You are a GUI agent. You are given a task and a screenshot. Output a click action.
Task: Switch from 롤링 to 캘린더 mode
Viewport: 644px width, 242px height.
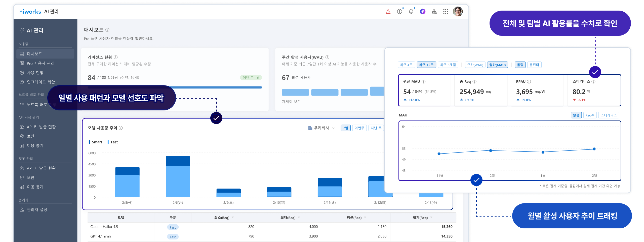pyautogui.click(x=535, y=65)
